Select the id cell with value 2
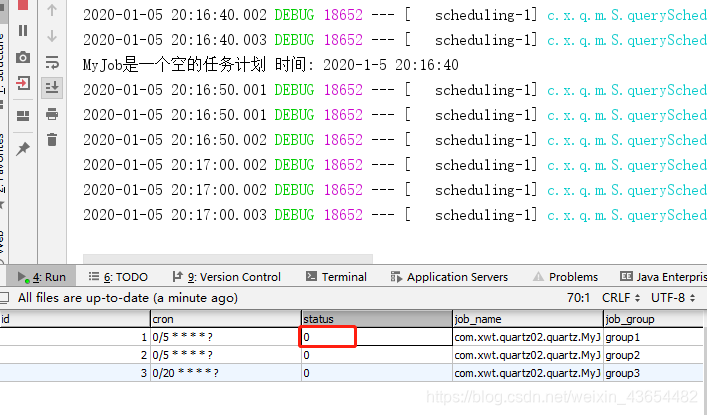This screenshot has width=707, height=415. 75,355
